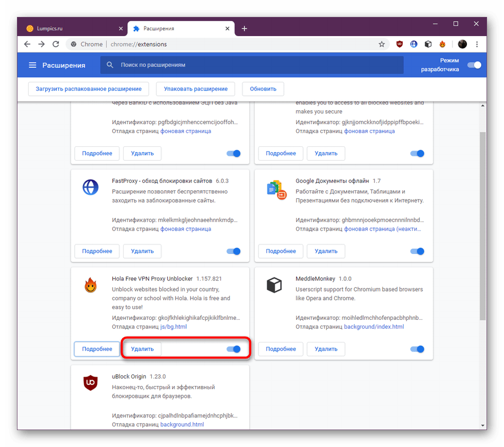The image size is (504, 447).
Task: Remove FastProxy with Удалить
Action: [142, 251]
